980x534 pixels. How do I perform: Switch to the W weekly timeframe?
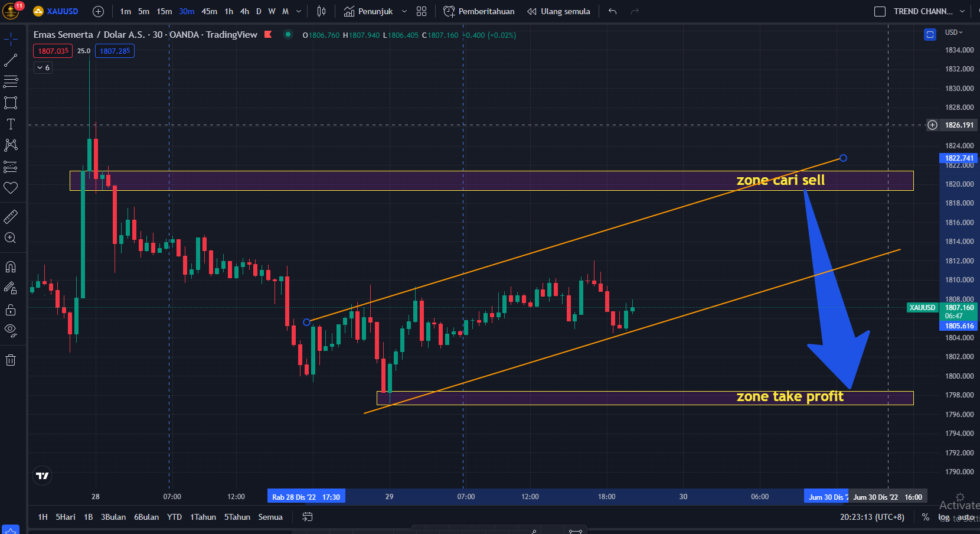pyautogui.click(x=272, y=11)
